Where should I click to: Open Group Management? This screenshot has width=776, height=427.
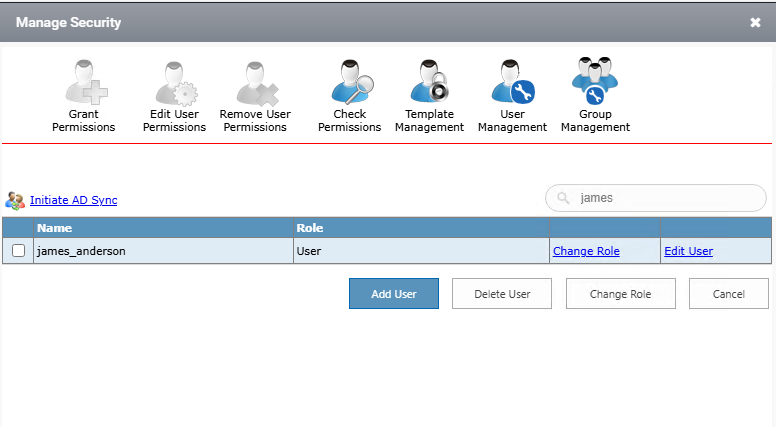point(595,82)
